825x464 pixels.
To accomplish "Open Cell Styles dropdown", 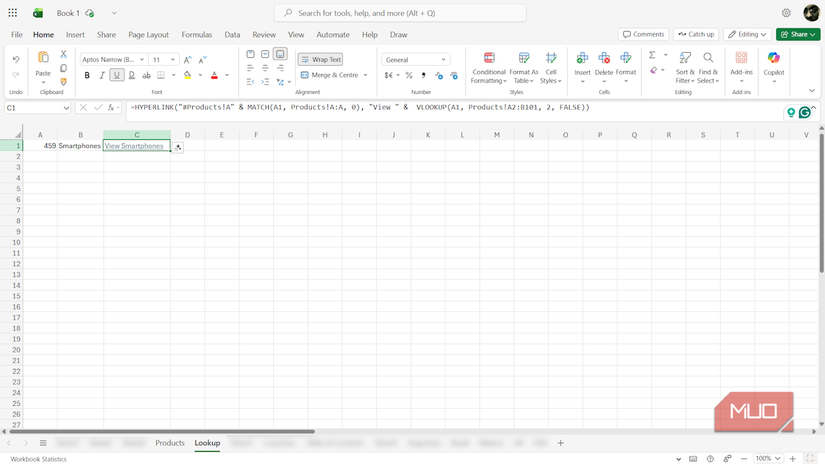I will (x=551, y=68).
